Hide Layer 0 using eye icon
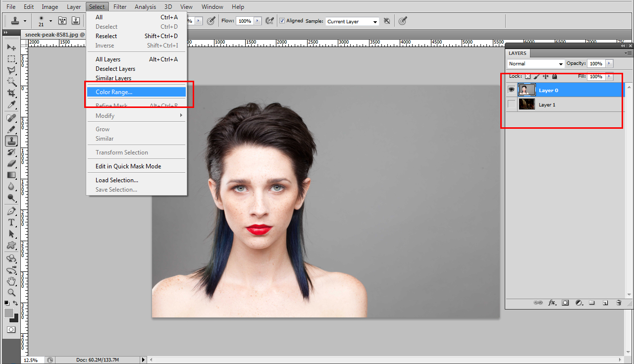This screenshot has height=364, width=634. tap(512, 90)
